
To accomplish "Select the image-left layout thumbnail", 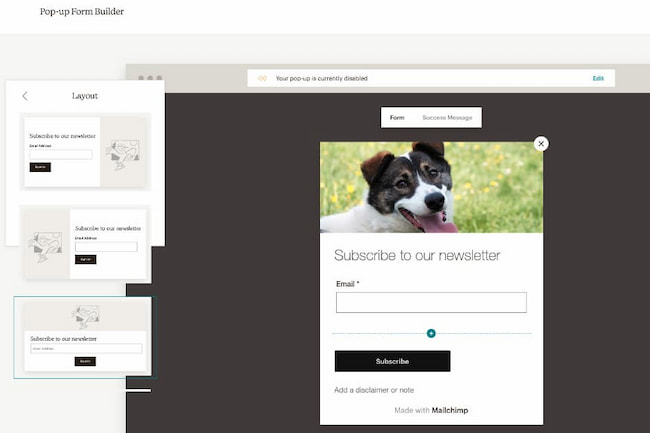I will coord(85,244).
